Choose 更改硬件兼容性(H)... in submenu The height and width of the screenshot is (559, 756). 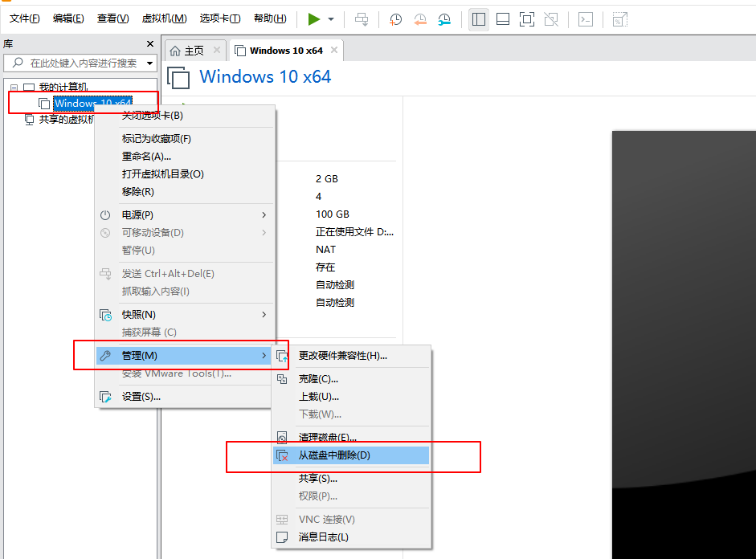pos(351,356)
